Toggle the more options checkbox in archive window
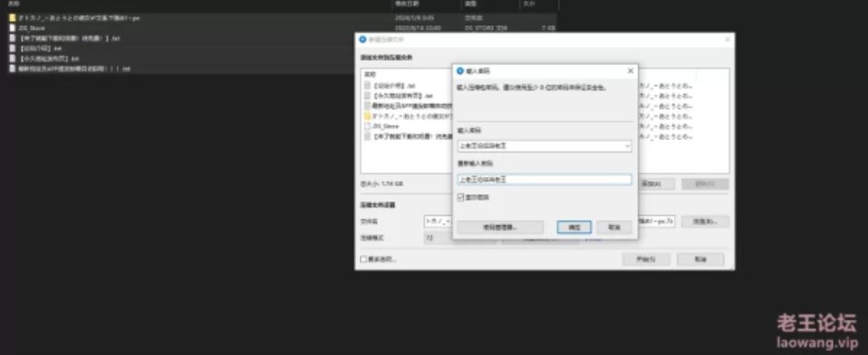868x355 pixels. coord(363,259)
